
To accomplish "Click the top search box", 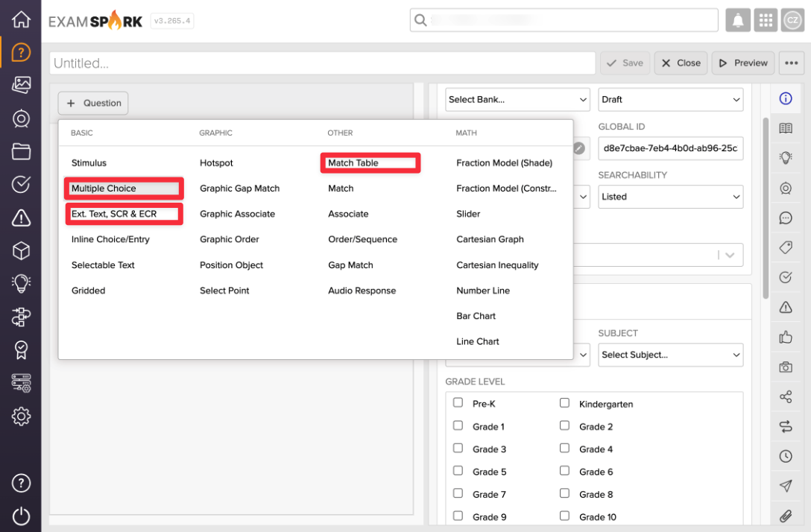I will [564, 20].
